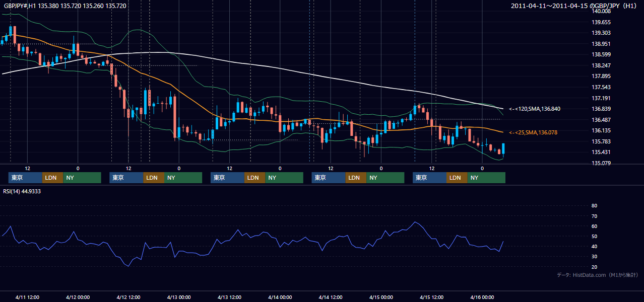644x302 pixels.
Task: Click the latest blue candle at chart end
Action: click(x=503, y=148)
